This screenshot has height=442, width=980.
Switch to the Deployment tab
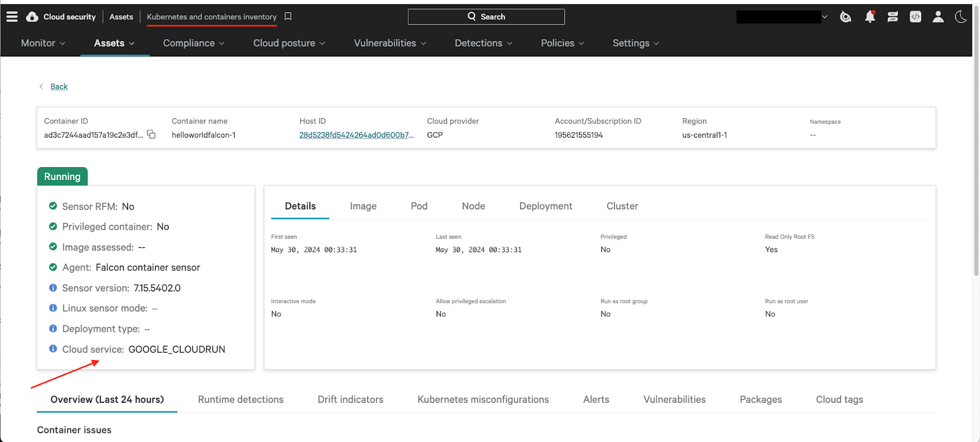point(546,206)
